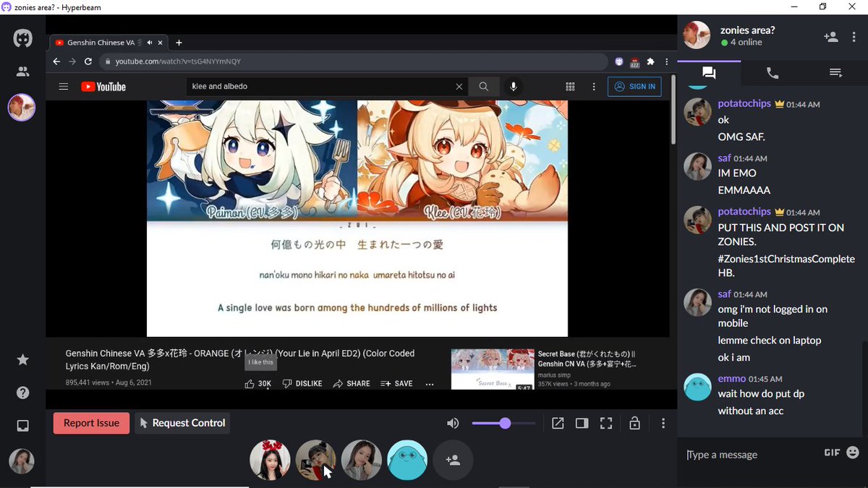The width and height of the screenshot is (868, 488).
Task: Mute the YouTube browser tab audio
Action: [x=150, y=43]
